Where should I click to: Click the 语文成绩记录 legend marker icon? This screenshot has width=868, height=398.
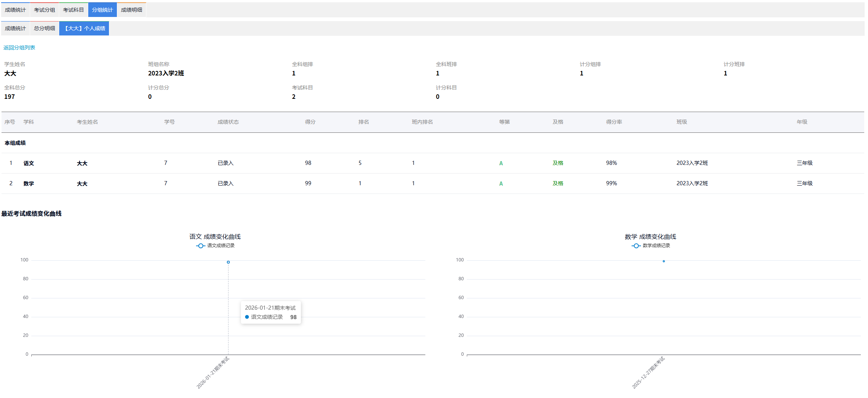[x=201, y=246]
